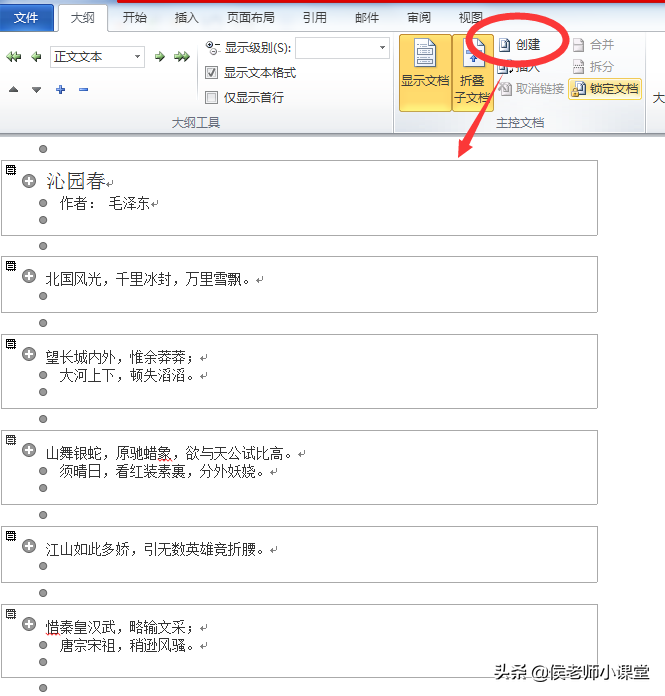Click the title text 沁园春

point(75,181)
